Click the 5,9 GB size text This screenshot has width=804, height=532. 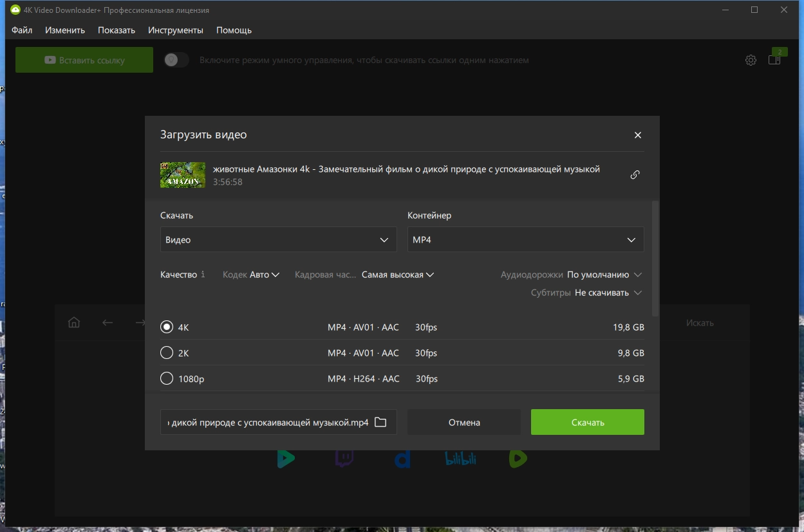pos(631,379)
